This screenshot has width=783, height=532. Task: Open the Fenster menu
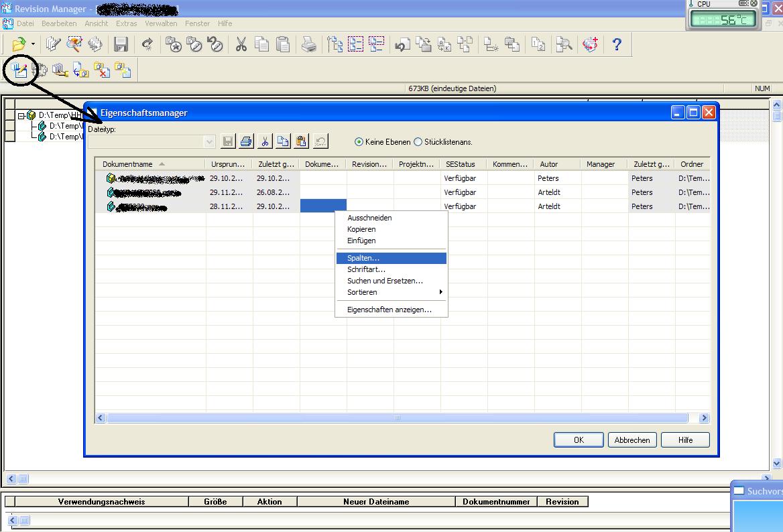click(x=197, y=23)
